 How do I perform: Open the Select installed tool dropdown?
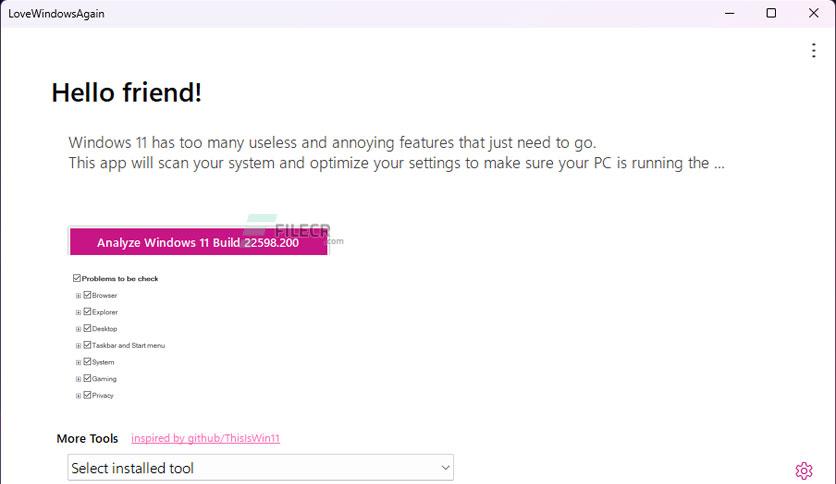click(260, 467)
